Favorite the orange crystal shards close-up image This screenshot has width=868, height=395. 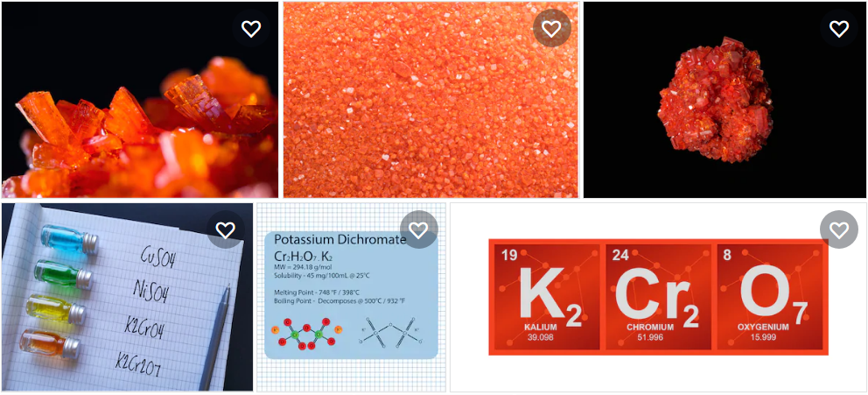click(x=251, y=28)
